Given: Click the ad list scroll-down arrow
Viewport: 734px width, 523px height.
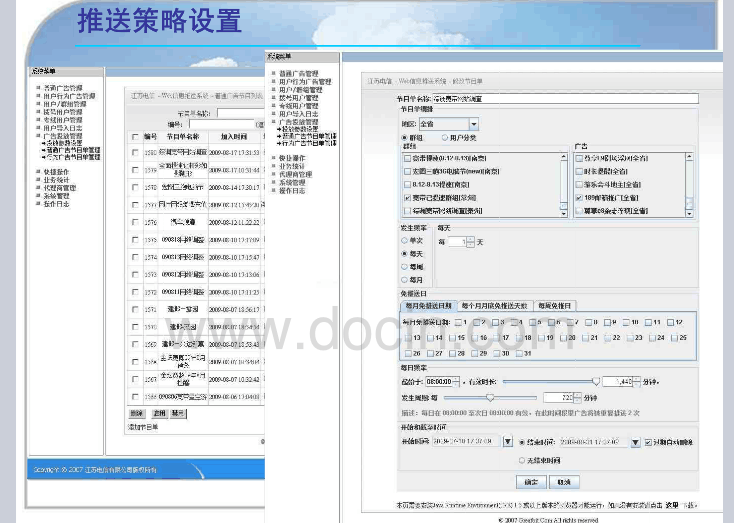Looking at the screenshot, I should point(689,214).
